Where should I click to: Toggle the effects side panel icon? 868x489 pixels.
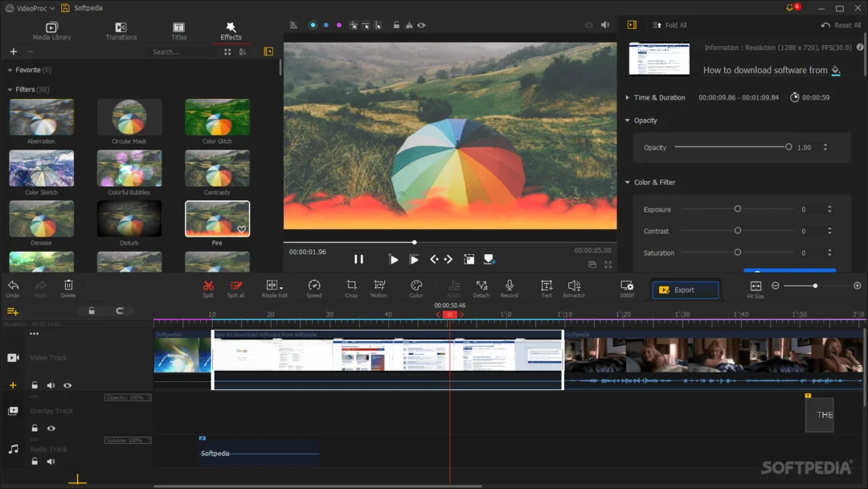[268, 51]
